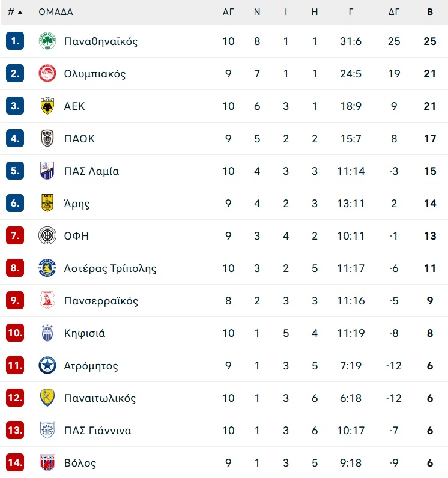Click the blue rank 1 position badge
Image resolution: width=448 pixels, height=478 pixels.
point(15,41)
